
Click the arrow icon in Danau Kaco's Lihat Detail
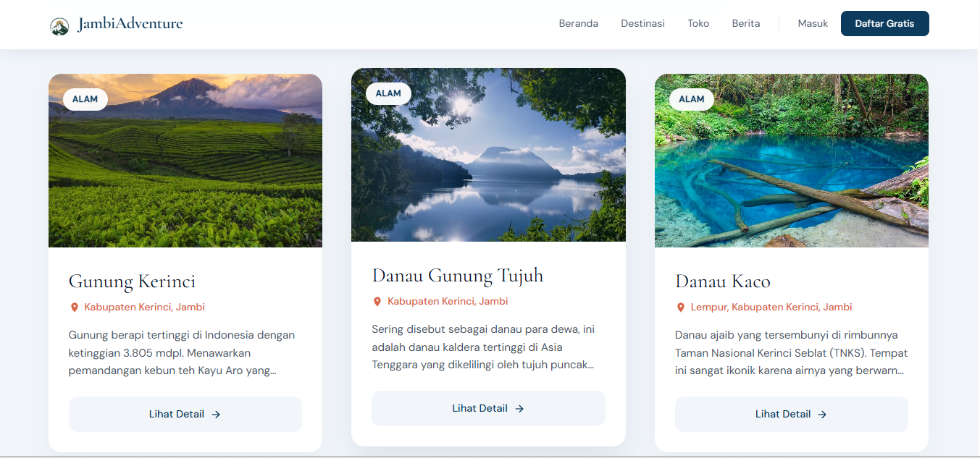[822, 415]
